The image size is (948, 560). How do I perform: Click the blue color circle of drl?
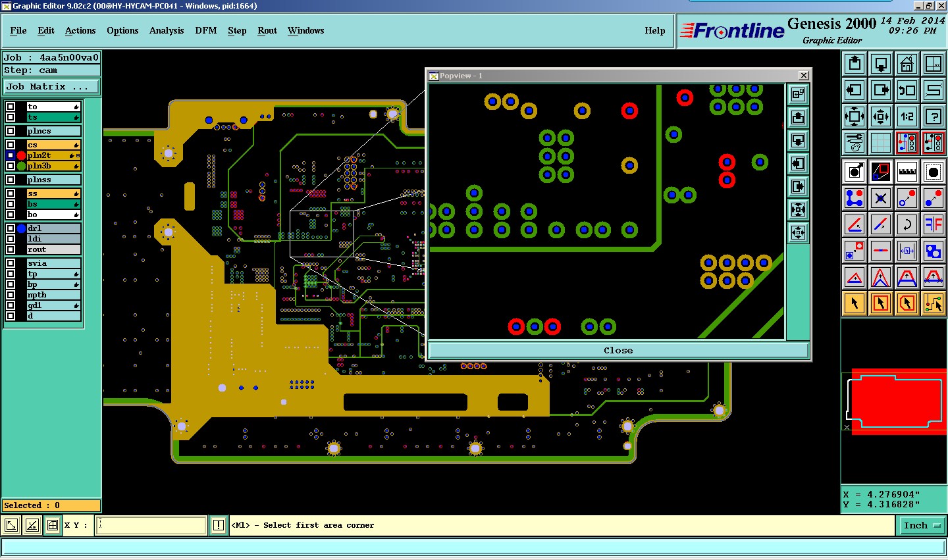pyautogui.click(x=21, y=228)
